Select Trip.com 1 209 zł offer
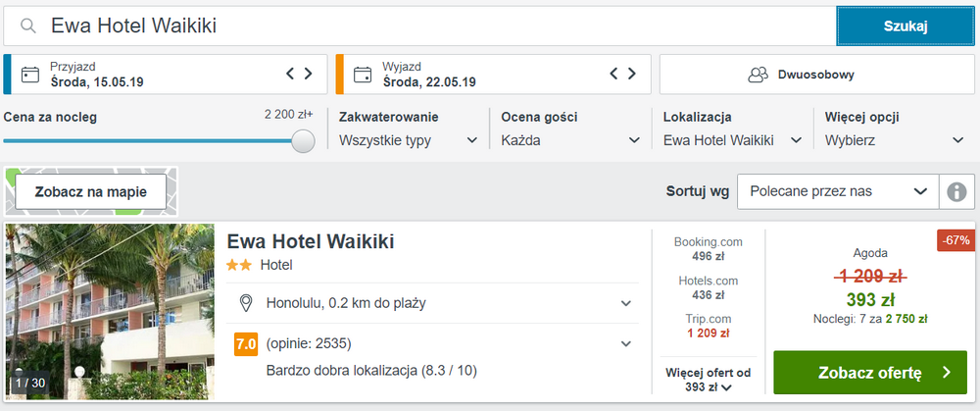Viewport: 980px width, 411px height. 709,326
